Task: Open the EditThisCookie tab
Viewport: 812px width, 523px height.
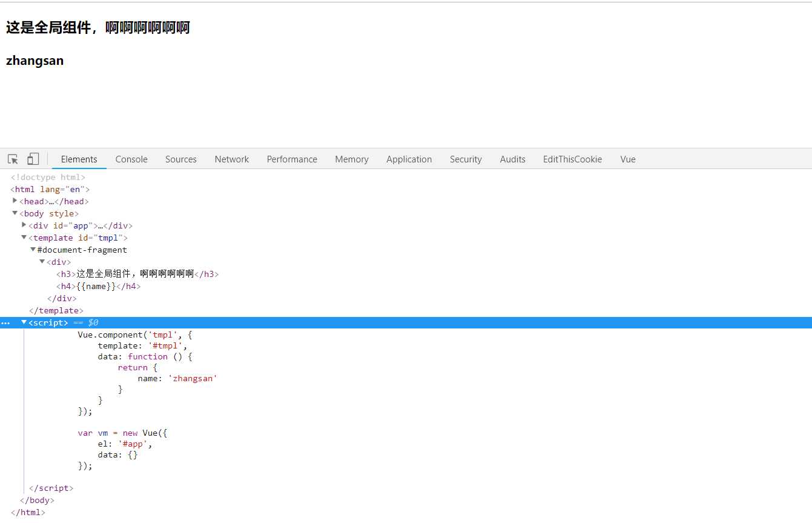Action: (573, 159)
